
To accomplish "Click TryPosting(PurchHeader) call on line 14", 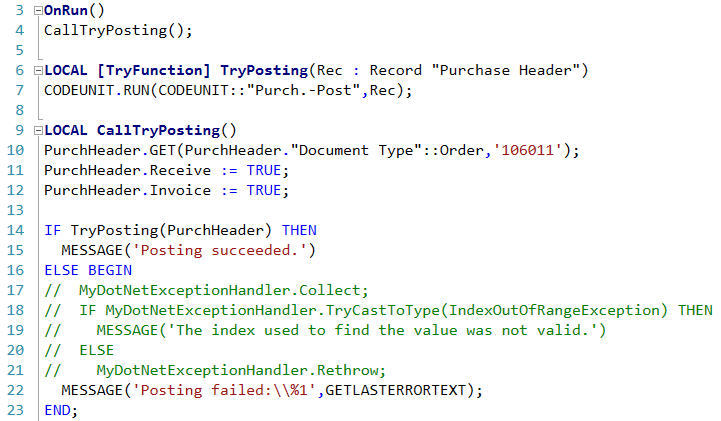I will click(x=171, y=231).
